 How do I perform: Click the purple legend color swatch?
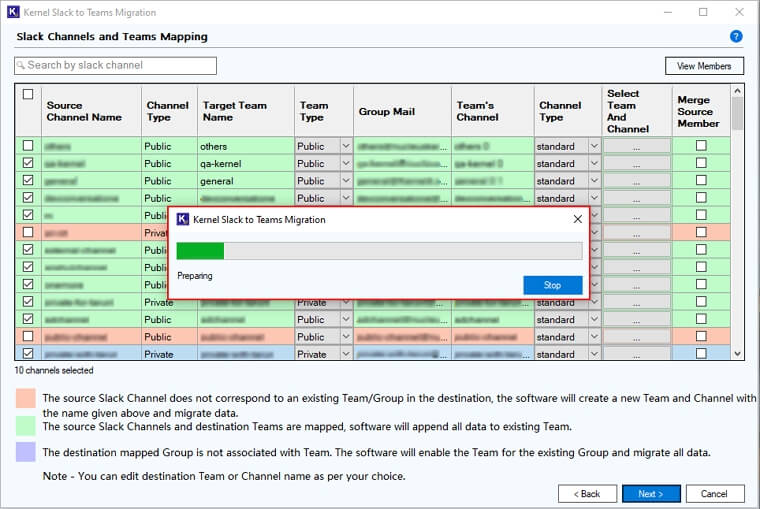point(26,452)
